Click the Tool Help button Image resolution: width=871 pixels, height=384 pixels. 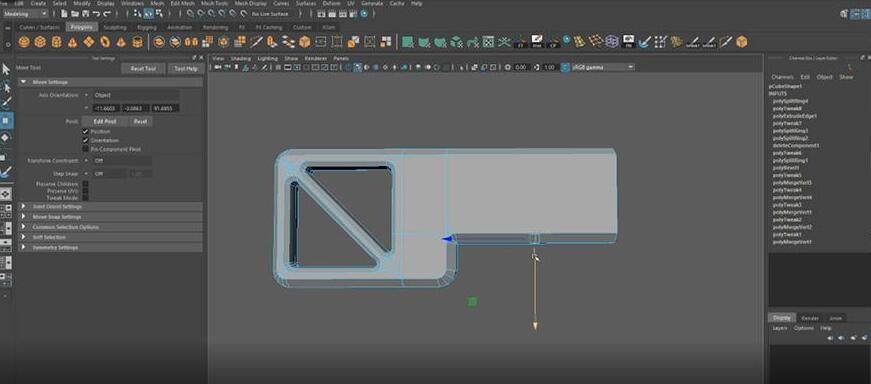(x=186, y=68)
